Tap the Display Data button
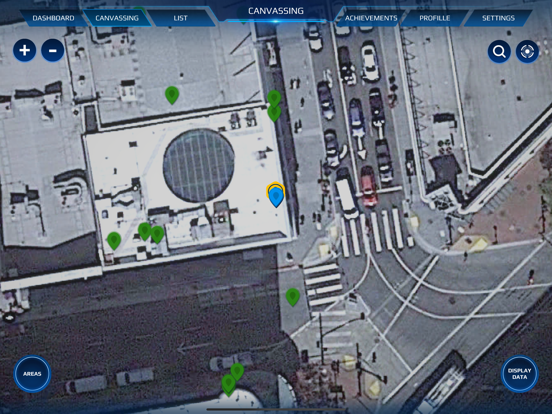 click(520, 374)
